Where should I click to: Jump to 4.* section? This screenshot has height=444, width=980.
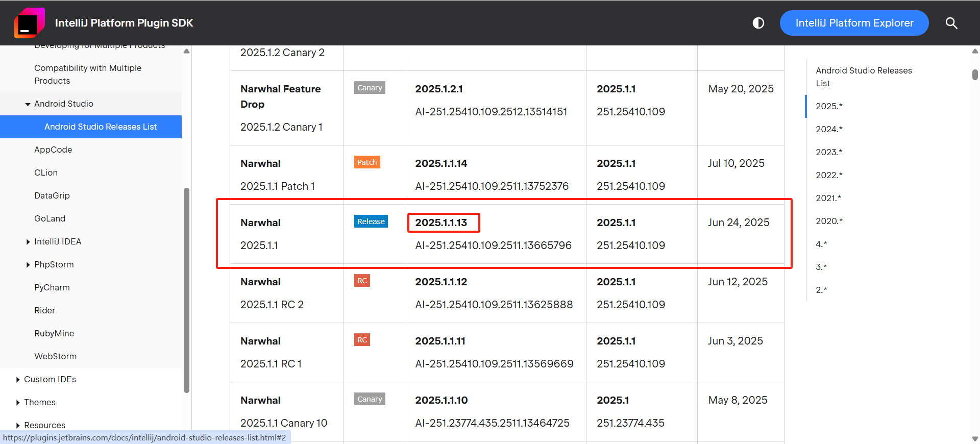click(821, 244)
